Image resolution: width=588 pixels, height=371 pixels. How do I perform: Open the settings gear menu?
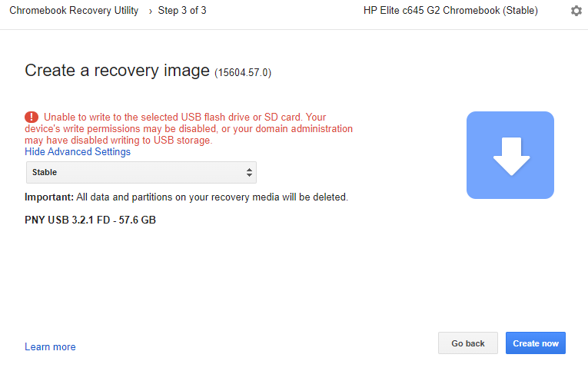click(576, 11)
